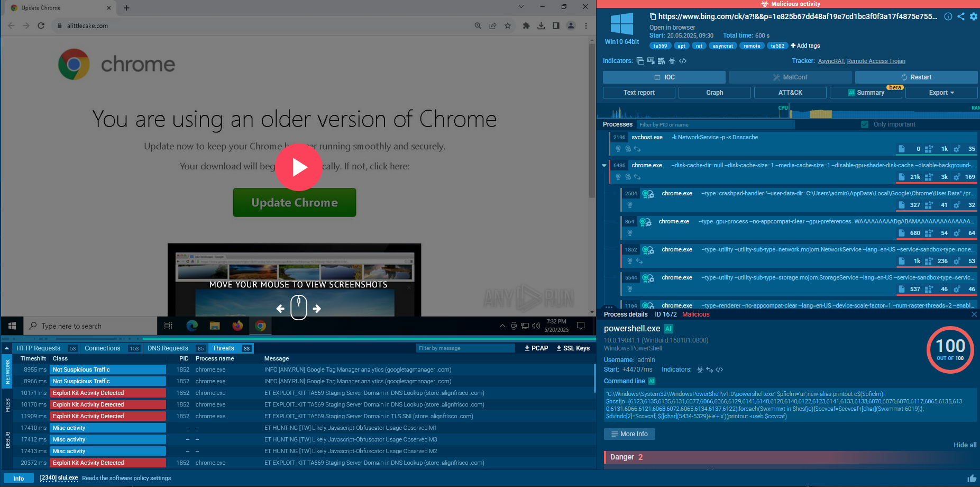This screenshot has width=980, height=487.
Task: Click the thumbs-up feedback icon
Action: pyautogui.click(x=972, y=479)
